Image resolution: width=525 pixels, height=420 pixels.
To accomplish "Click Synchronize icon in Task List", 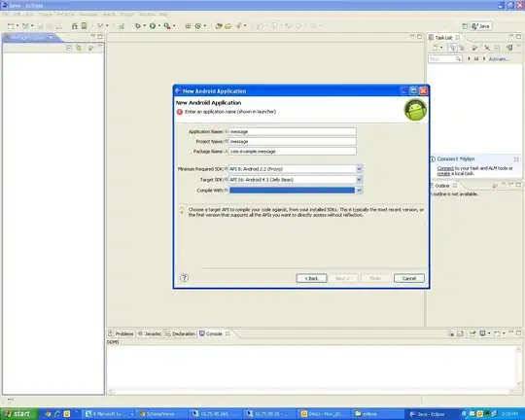I will coord(508,48).
